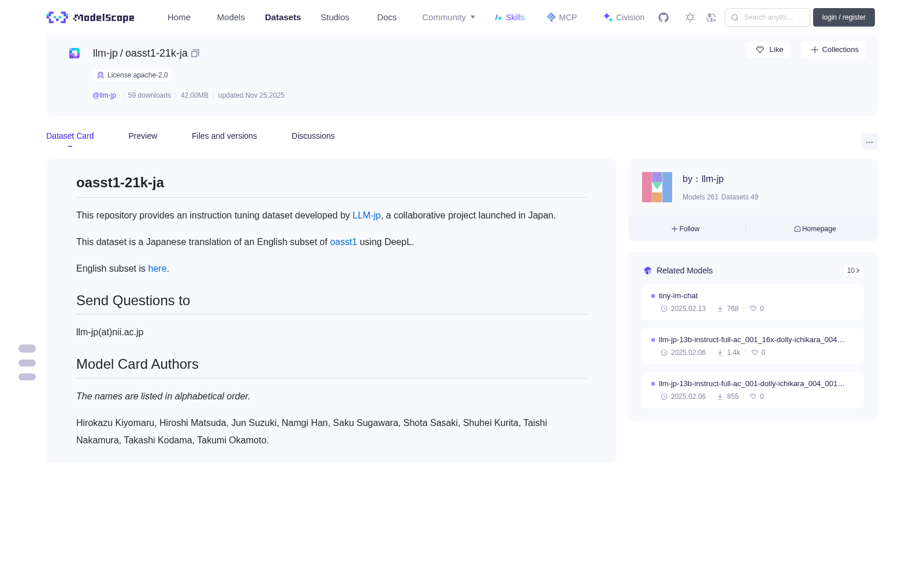Click the Related Models cube icon
Viewport: 924px width, 578px height.
click(x=648, y=271)
